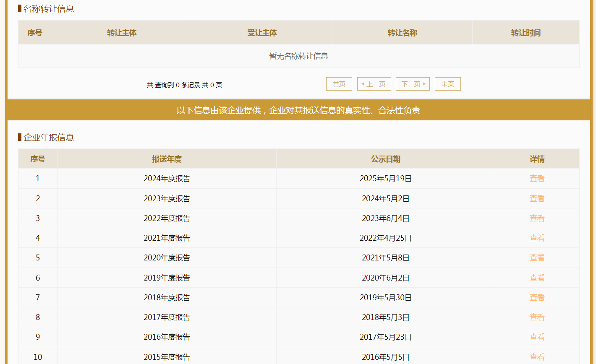Click 查看 in the 2020年度报告 row
Viewport: 596px width, 364px height.
[537, 257]
